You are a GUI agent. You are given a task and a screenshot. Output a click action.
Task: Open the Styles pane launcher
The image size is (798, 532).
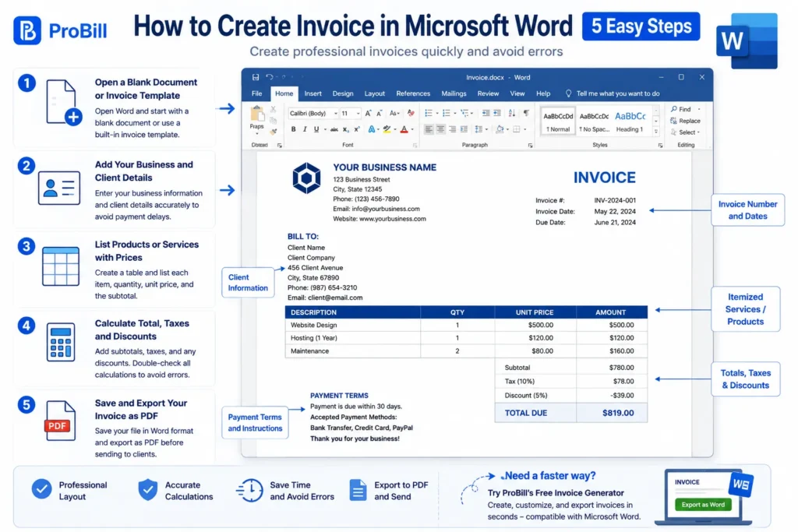point(661,146)
